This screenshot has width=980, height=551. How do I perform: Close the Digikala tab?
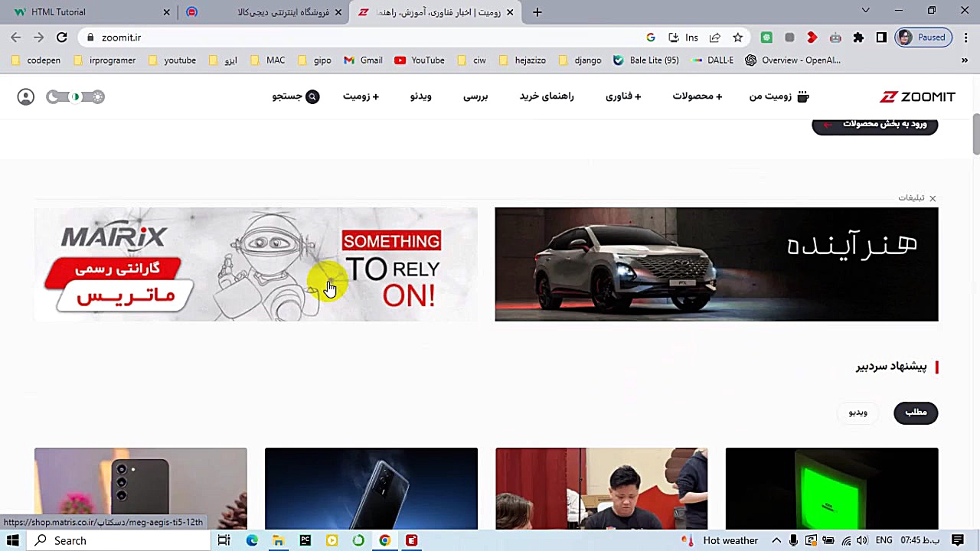click(x=338, y=12)
